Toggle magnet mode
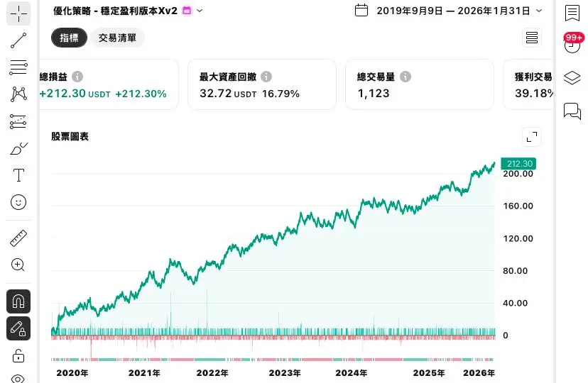 (x=18, y=301)
